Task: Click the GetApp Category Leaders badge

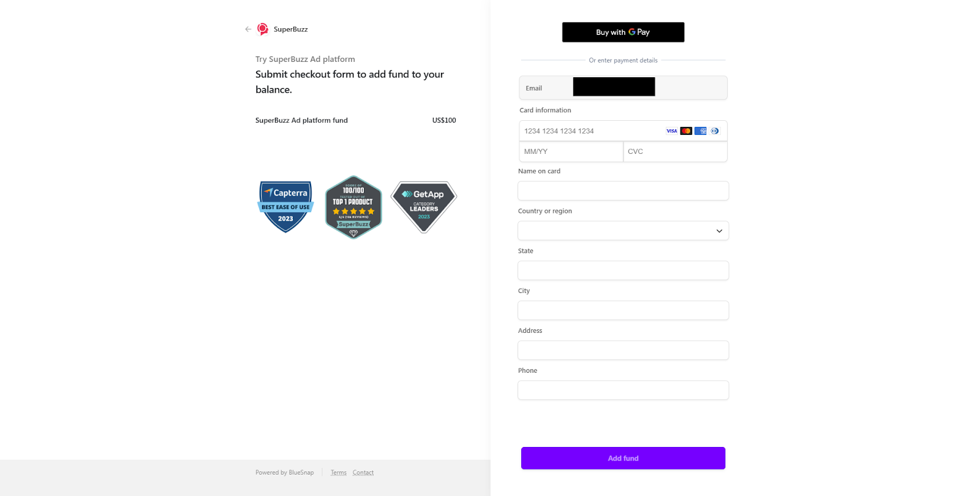Action: (x=424, y=207)
